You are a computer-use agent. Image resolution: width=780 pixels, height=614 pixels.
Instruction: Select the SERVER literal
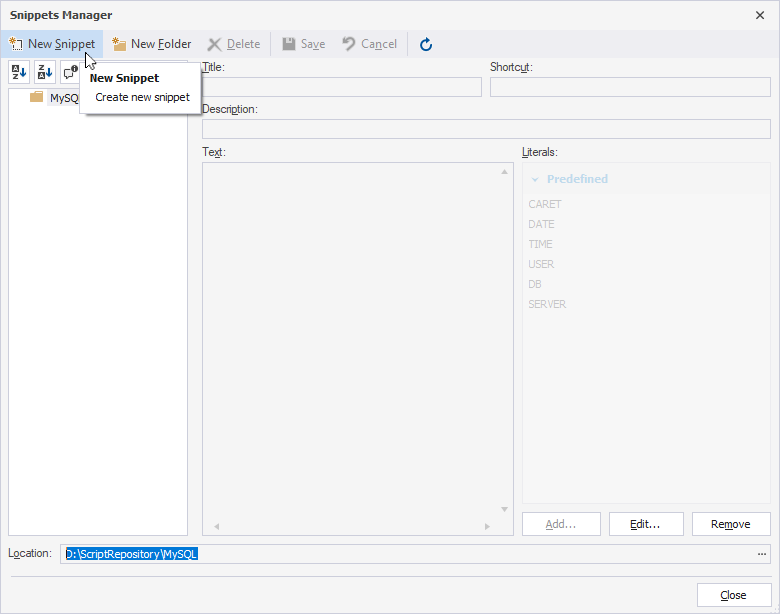[x=547, y=304]
